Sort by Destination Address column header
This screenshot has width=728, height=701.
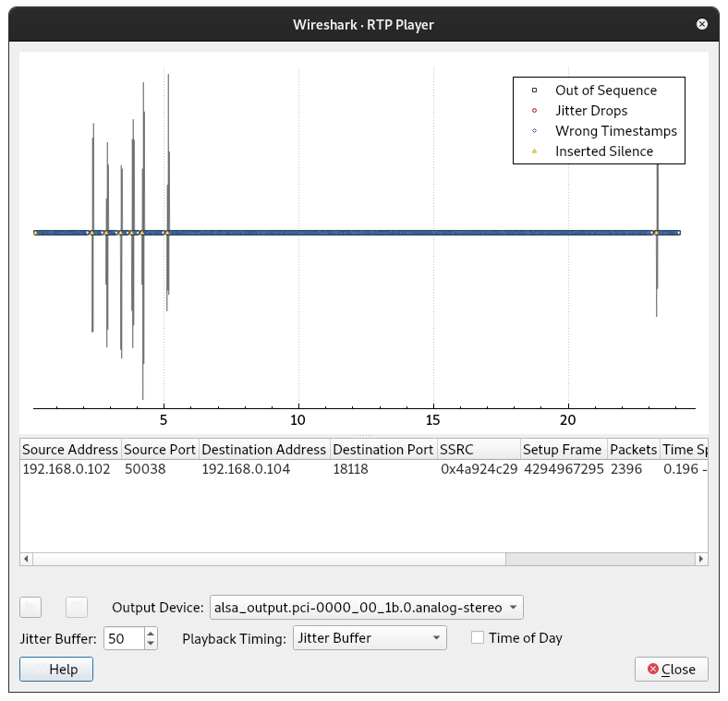(264, 450)
